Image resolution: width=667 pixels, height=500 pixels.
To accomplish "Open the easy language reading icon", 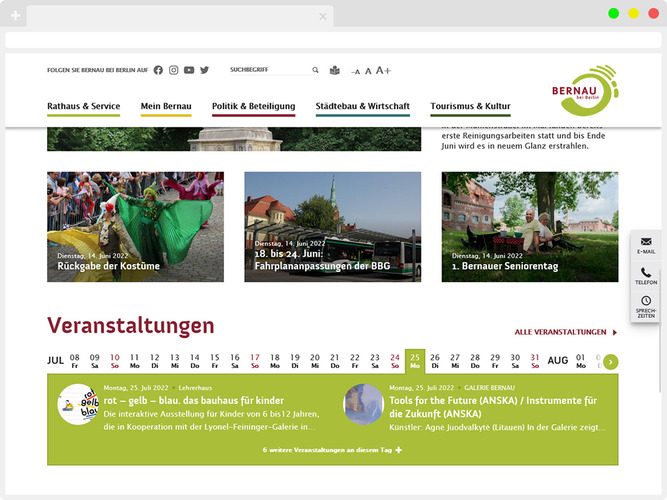I will tap(335, 70).
